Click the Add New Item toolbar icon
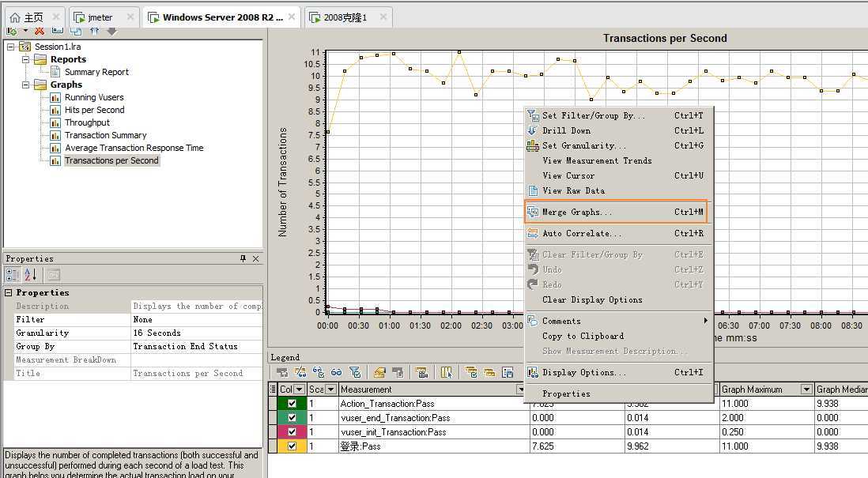Screen dimensions: 868x478 11,31
